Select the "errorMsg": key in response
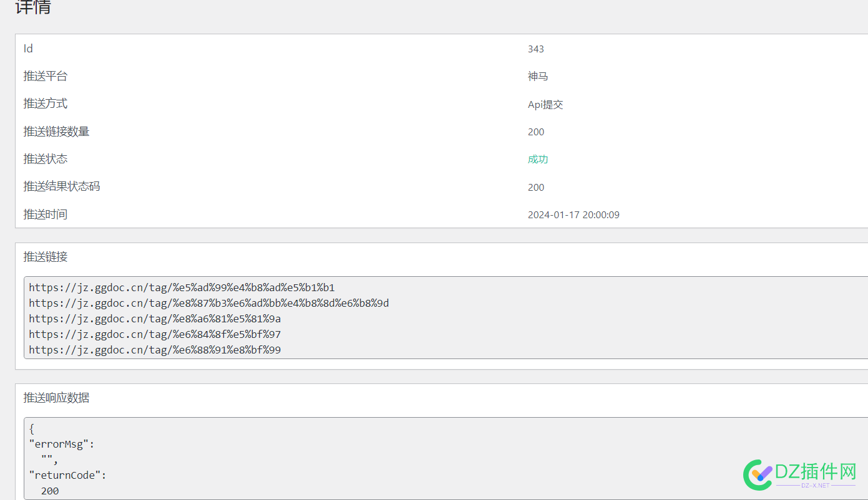This screenshot has width=868, height=500. coord(61,445)
